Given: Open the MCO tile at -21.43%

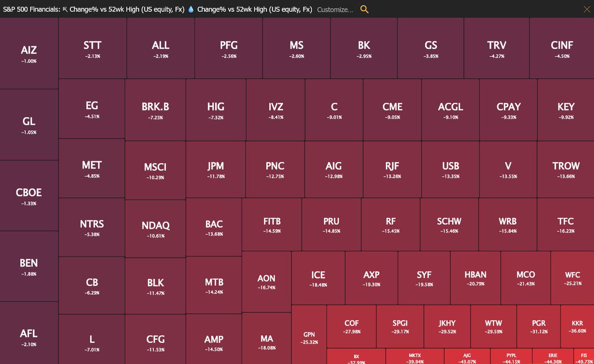Looking at the screenshot, I should pyautogui.click(x=526, y=278).
